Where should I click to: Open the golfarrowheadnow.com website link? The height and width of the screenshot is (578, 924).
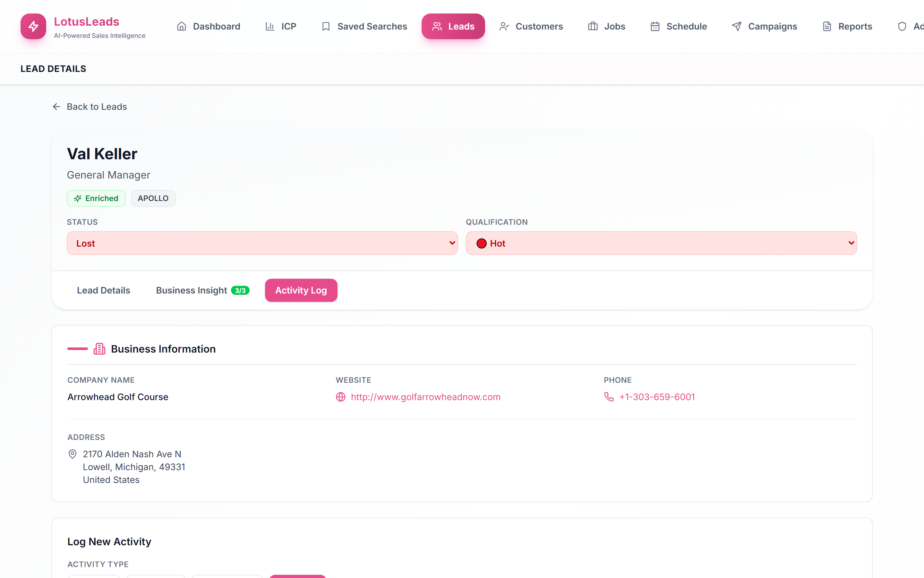click(425, 397)
